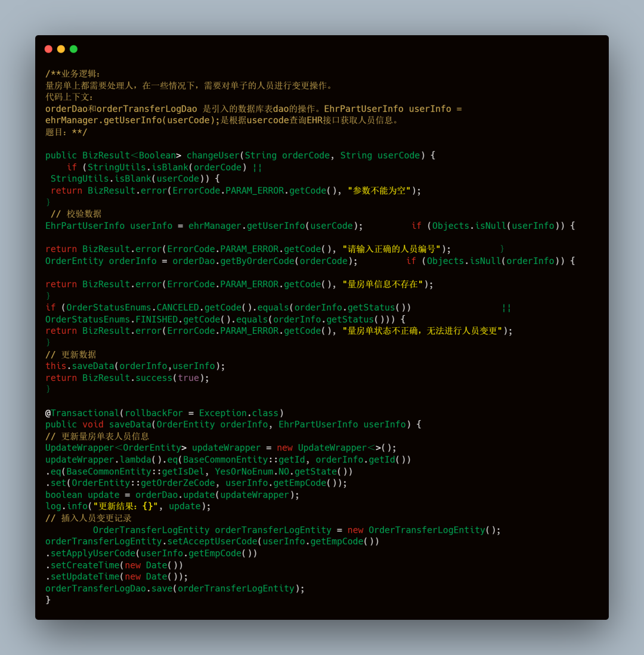Image resolution: width=644 pixels, height=655 pixels.
Task: Click the line "orderTransferLogDao.save(orderTransferLogEntity);"
Action: [175, 589]
